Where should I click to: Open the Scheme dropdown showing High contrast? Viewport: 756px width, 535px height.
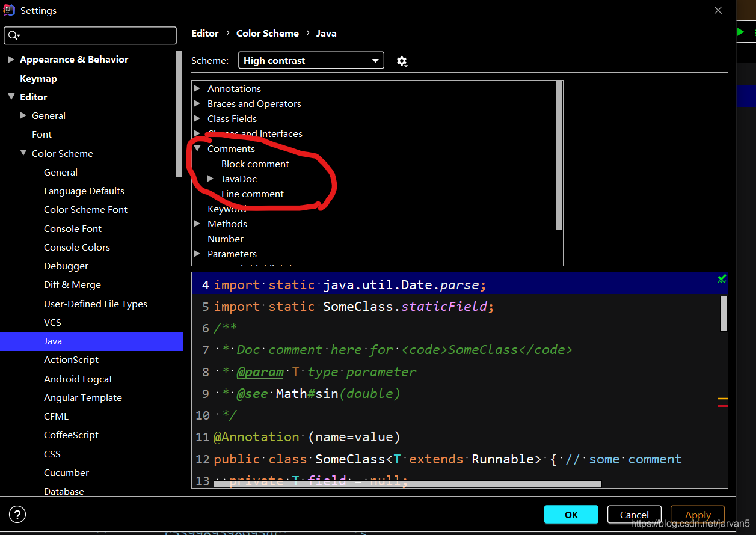coord(311,60)
